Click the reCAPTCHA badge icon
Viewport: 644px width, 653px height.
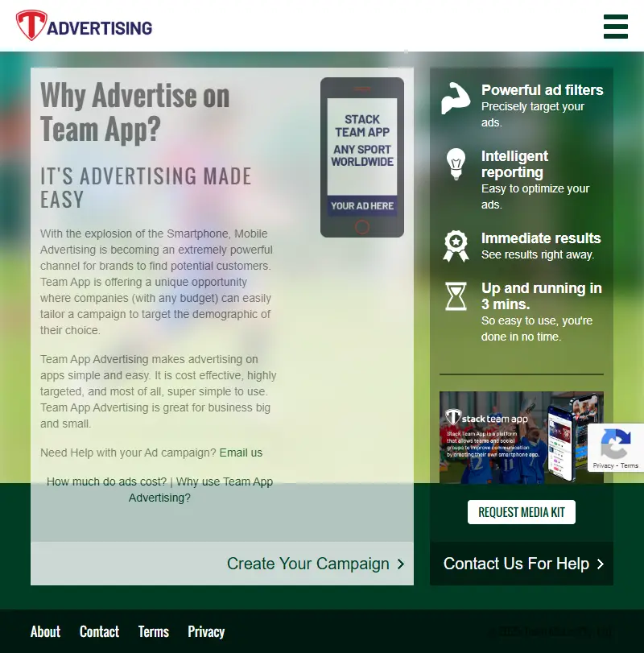click(615, 443)
